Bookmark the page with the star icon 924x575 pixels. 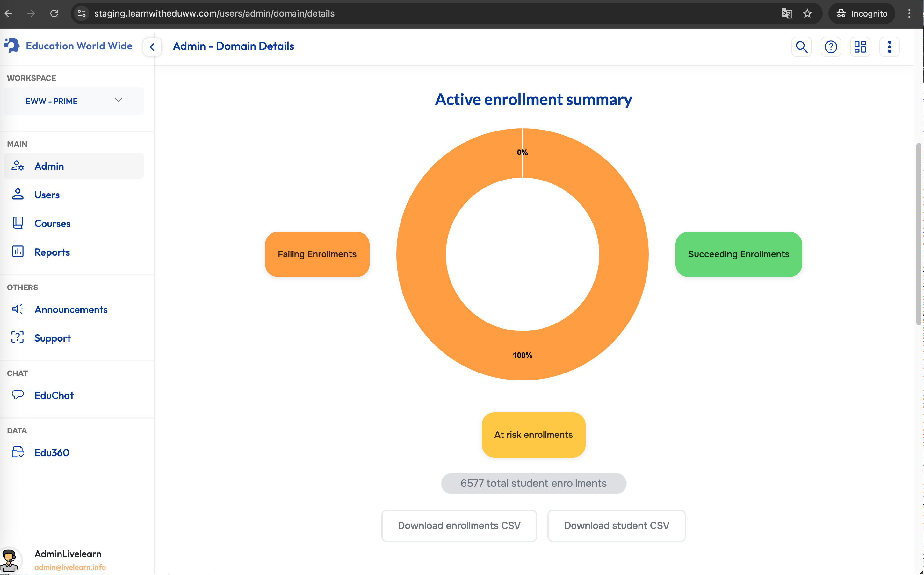pyautogui.click(x=807, y=14)
